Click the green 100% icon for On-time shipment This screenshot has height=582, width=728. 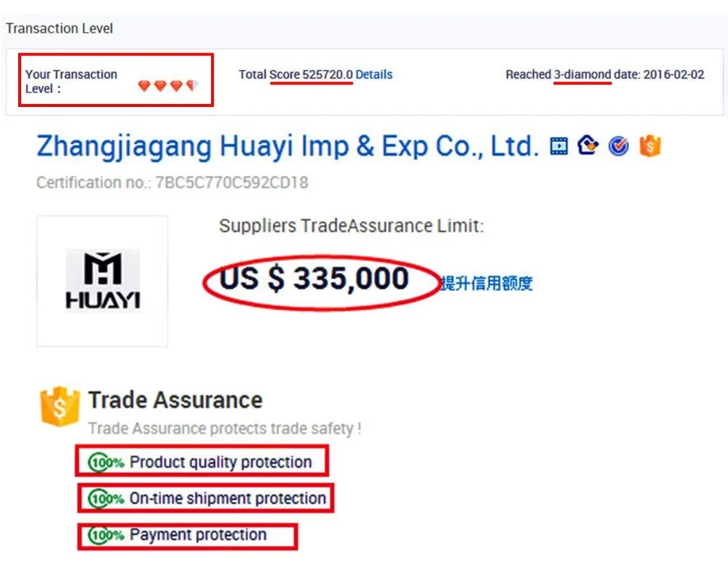click(106, 498)
